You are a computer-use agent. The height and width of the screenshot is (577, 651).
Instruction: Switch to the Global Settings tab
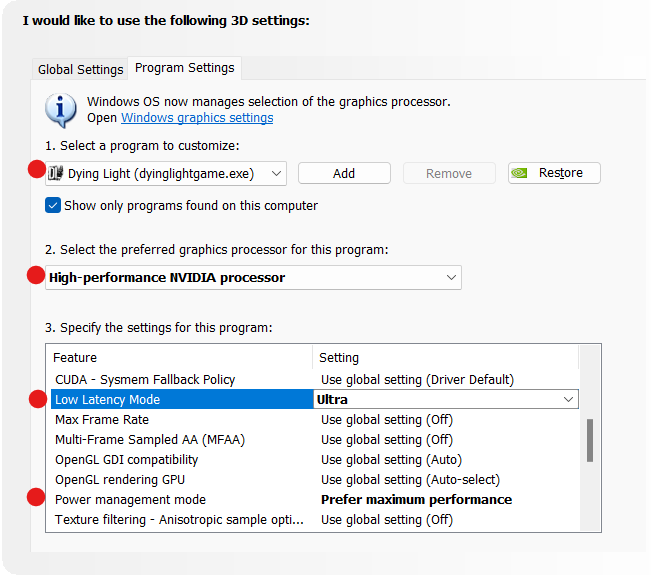[x=80, y=69]
